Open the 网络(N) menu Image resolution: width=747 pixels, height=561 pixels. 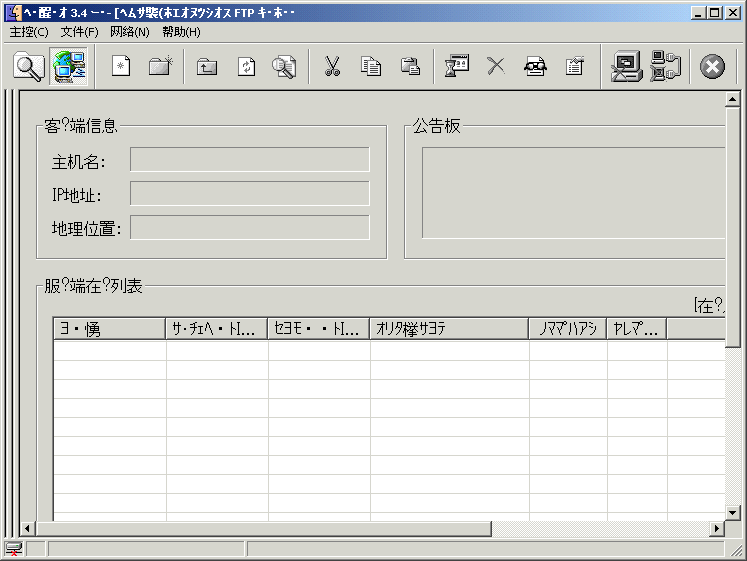pos(130,32)
